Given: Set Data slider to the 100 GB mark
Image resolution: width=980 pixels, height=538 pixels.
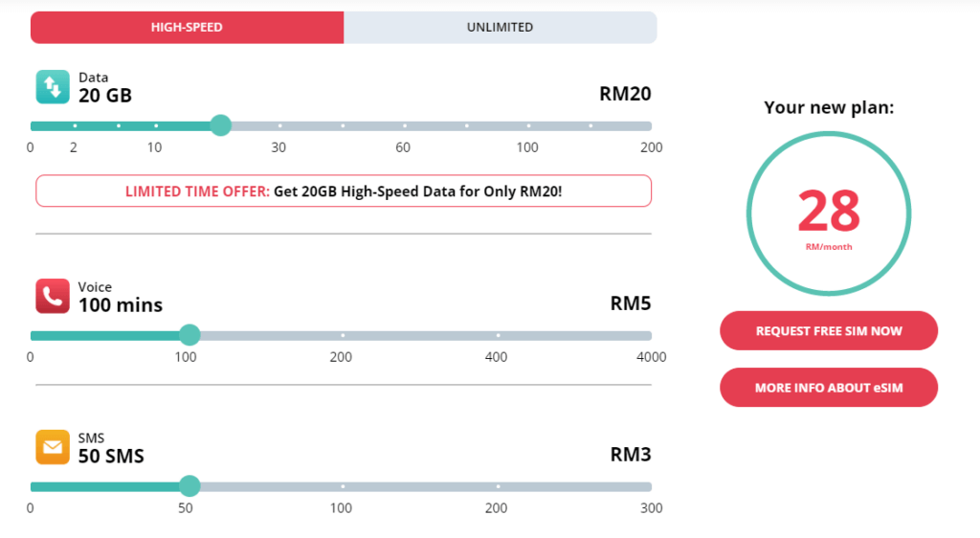Looking at the screenshot, I should pyautogui.click(x=528, y=125).
